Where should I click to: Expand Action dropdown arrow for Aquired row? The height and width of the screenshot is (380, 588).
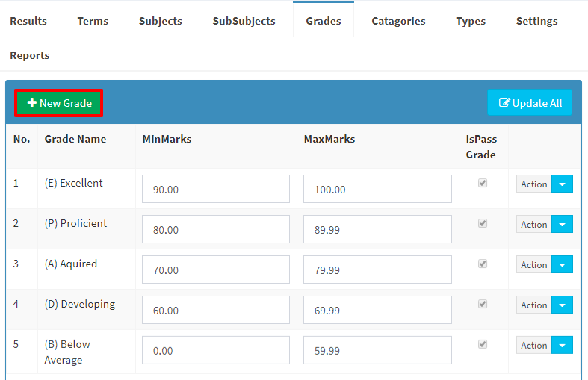coord(562,264)
